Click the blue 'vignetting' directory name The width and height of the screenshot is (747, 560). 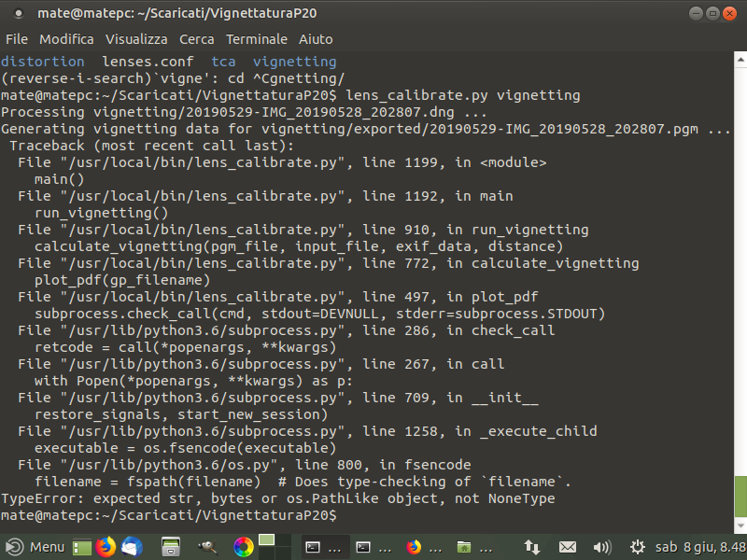[x=294, y=62]
